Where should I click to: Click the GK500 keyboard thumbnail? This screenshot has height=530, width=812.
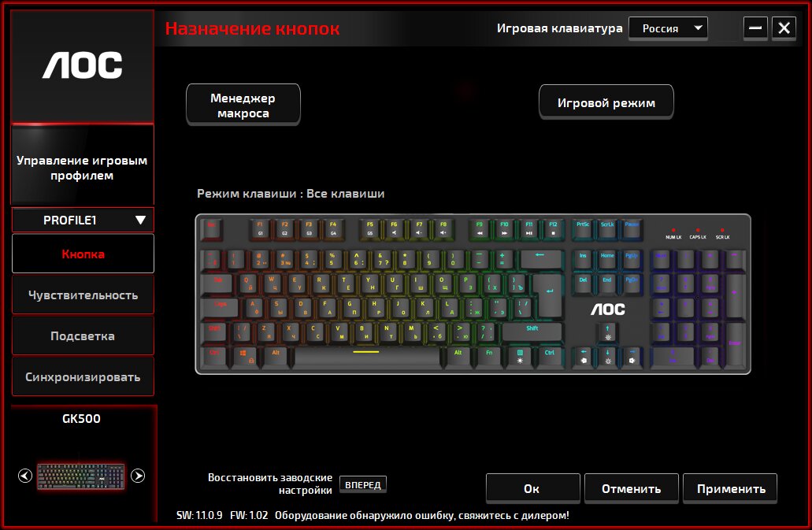pyautogui.click(x=81, y=476)
